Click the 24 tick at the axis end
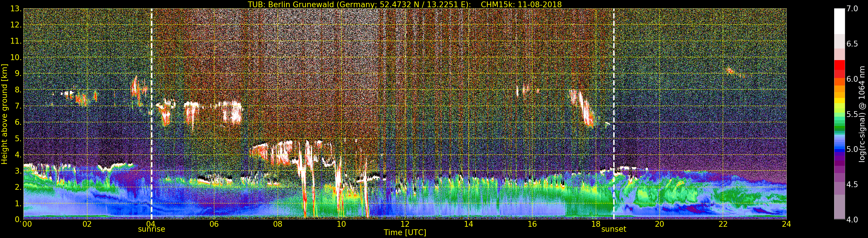The height and width of the screenshot is (238, 868). point(786,224)
